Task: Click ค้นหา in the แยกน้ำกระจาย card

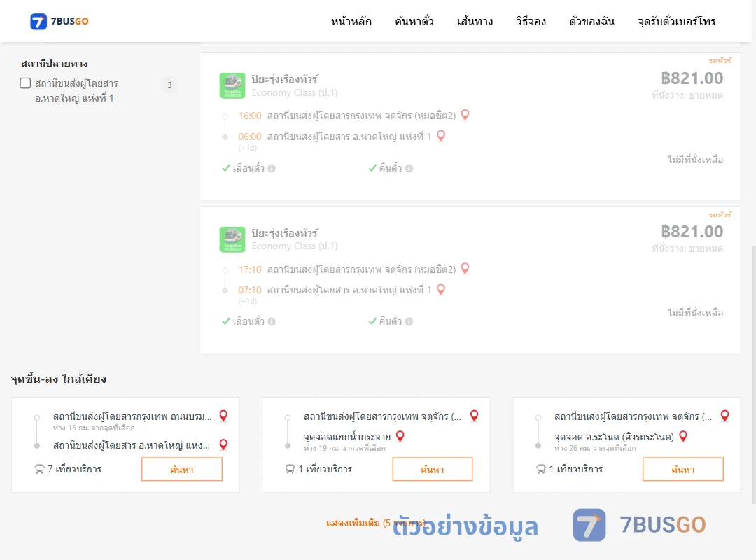Action: tap(433, 469)
